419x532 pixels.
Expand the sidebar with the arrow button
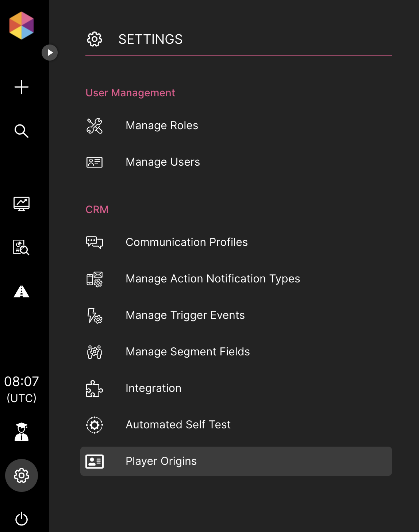[50, 53]
